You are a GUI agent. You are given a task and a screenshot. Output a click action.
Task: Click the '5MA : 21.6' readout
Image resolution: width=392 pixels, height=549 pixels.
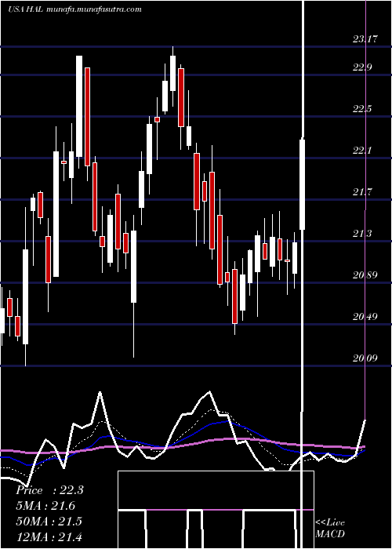point(45,506)
